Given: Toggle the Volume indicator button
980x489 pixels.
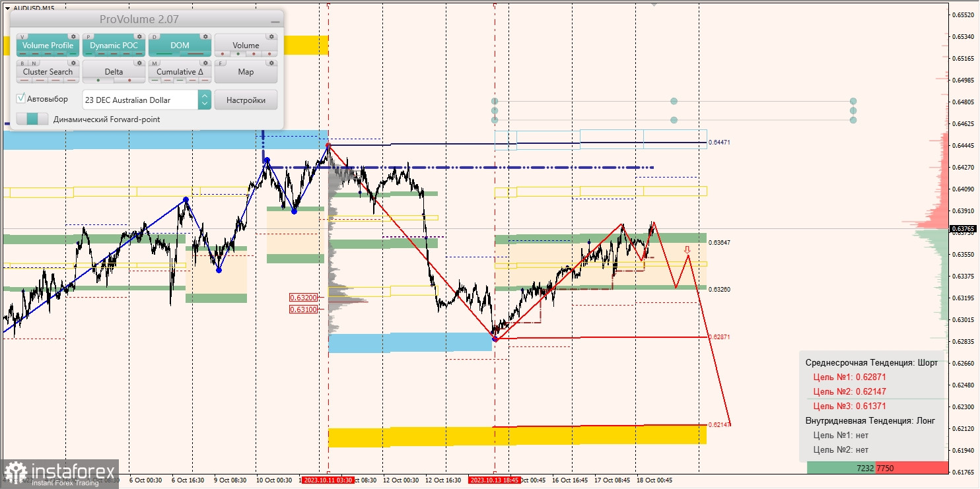Looking at the screenshot, I should click(246, 46).
